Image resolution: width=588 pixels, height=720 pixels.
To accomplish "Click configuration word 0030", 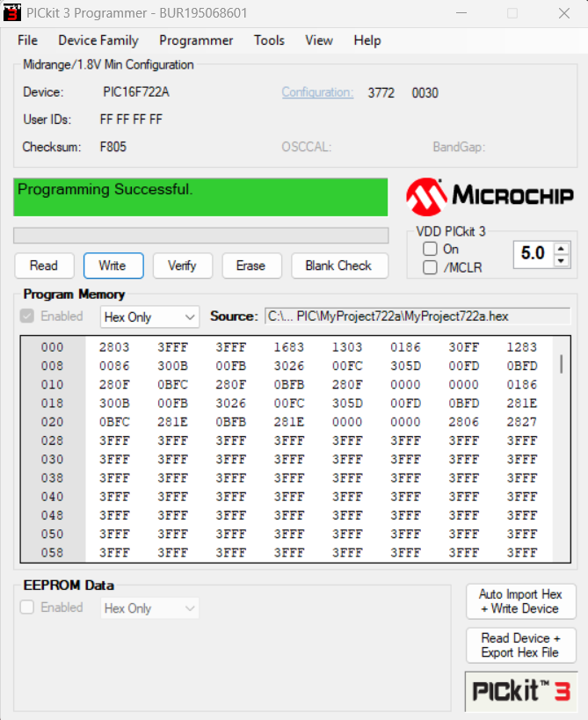I will (x=425, y=93).
